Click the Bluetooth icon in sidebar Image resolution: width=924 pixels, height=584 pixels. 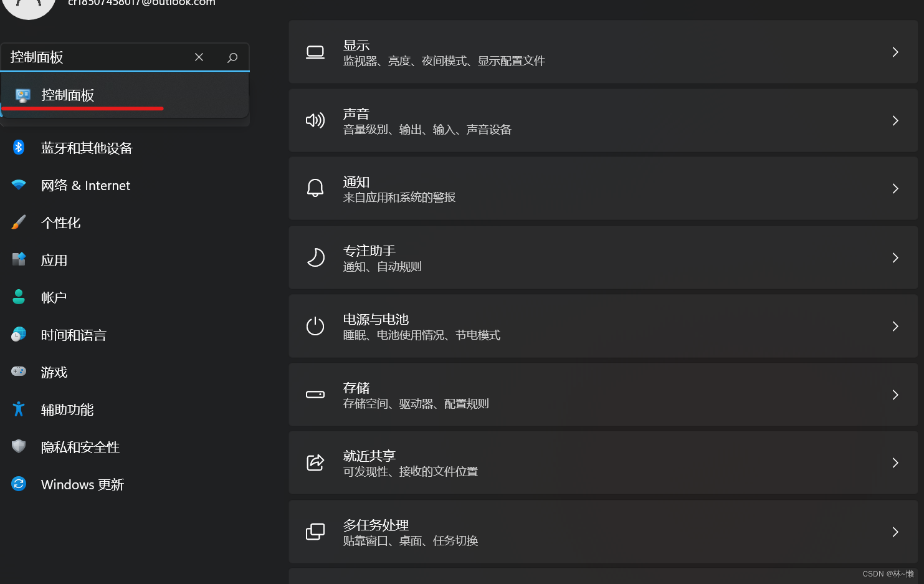(x=19, y=148)
